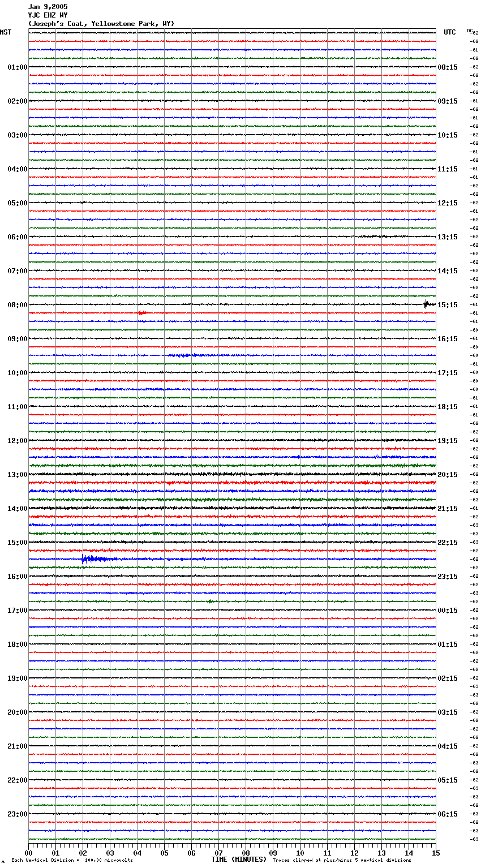Click the '06:15' UTC time label
Screen dimensions: 481x868
448,814
